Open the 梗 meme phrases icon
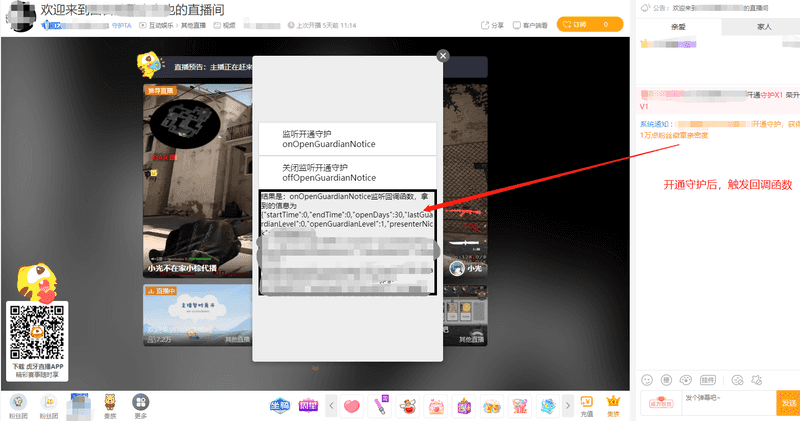This screenshot has width=800, height=421. (x=666, y=380)
